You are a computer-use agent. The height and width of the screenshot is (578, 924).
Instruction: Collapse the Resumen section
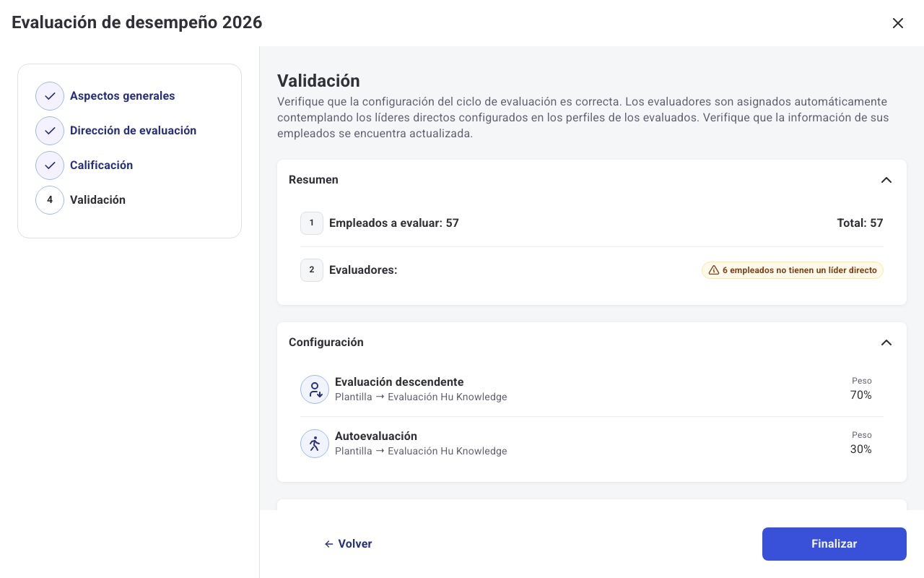pyautogui.click(x=886, y=180)
